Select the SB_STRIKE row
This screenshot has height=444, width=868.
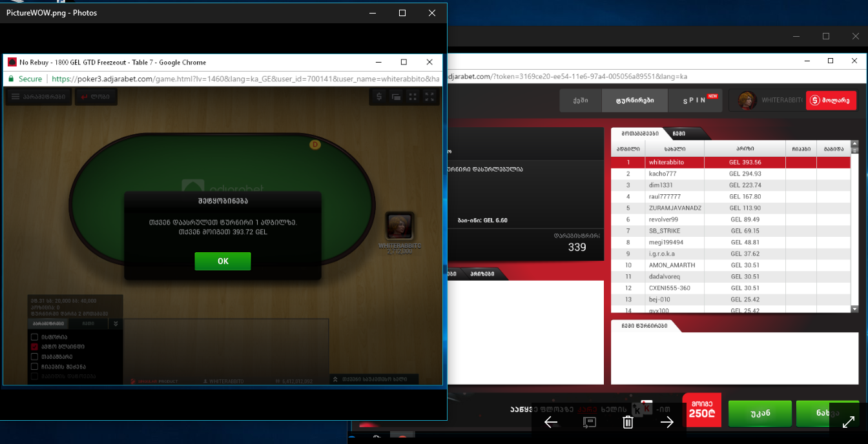730,231
